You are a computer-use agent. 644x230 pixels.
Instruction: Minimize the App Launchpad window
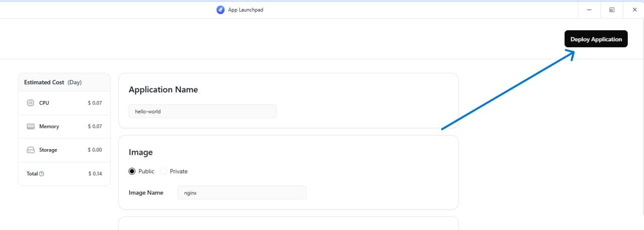pyautogui.click(x=589, y=10)
